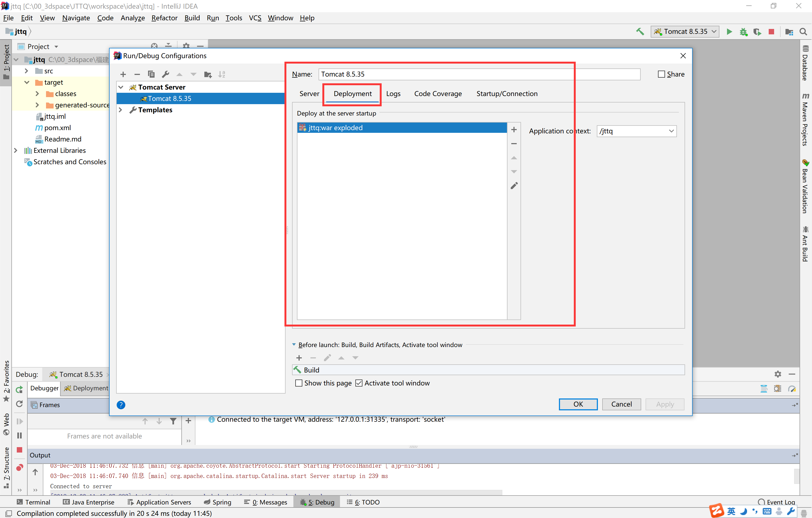The height and width of the screenshot is (518, 812).
Task: Switch to the Logs tab
Action: coord(393,94)
